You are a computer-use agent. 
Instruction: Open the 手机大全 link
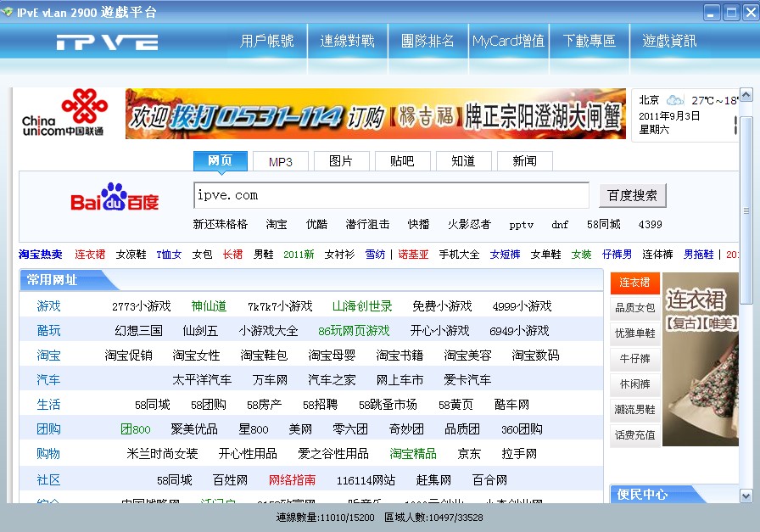(x=459, y=255)
